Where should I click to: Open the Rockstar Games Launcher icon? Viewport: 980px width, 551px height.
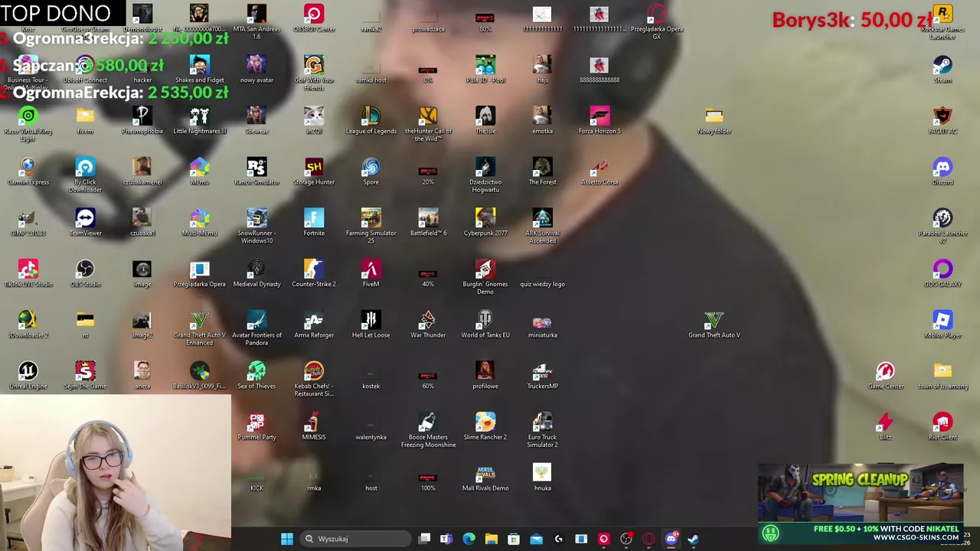[942, 15]
